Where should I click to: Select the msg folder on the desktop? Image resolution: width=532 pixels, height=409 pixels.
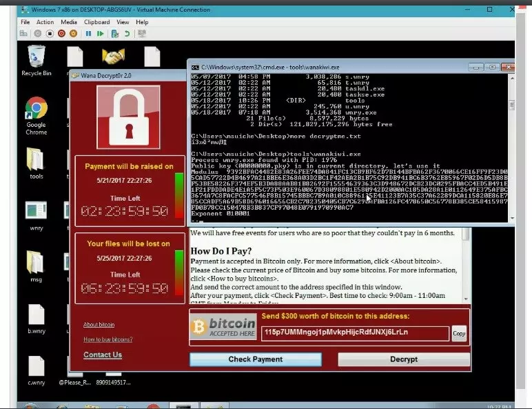click(35, 266)
